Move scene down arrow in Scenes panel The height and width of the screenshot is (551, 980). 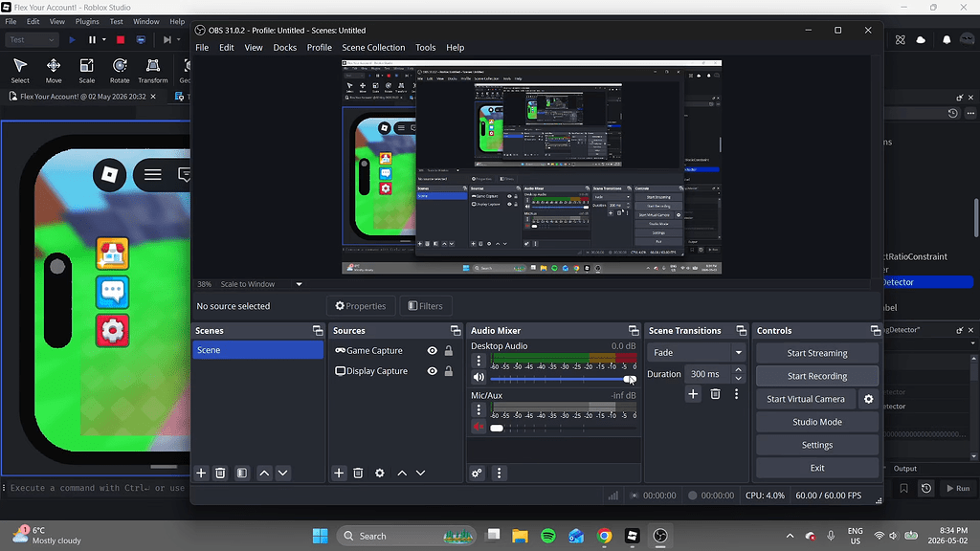click(x=282, y=473)
